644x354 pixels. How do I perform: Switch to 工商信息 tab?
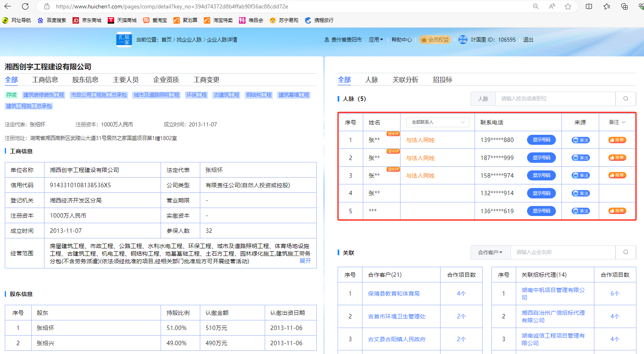coord(45,80)
